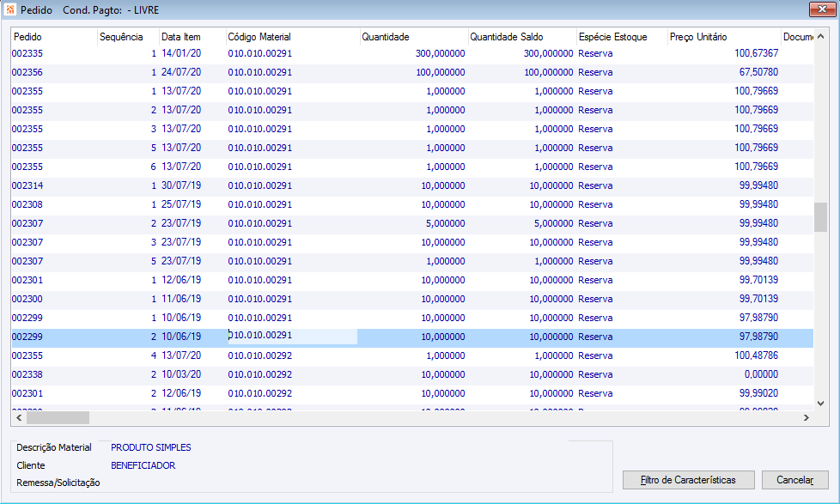This screenshot has height=504, width=840.
Task: Select order 002355 row with sequence 4
Action: [x=412, y=355]
